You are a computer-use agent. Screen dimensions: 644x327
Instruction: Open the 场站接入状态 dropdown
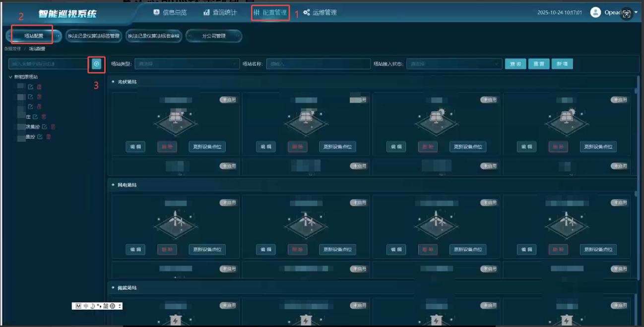pos(454,64)
